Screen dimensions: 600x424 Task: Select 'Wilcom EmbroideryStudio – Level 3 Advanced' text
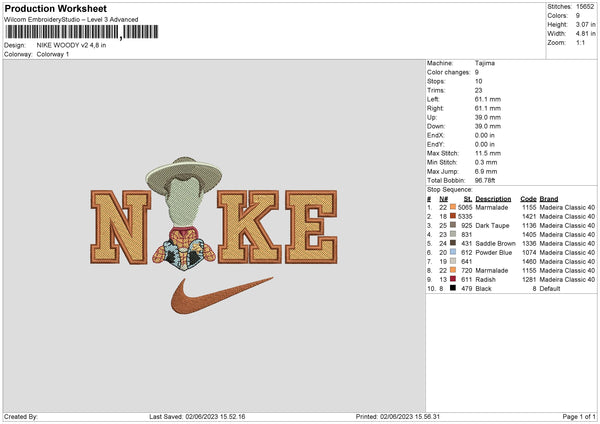[71, 20]
